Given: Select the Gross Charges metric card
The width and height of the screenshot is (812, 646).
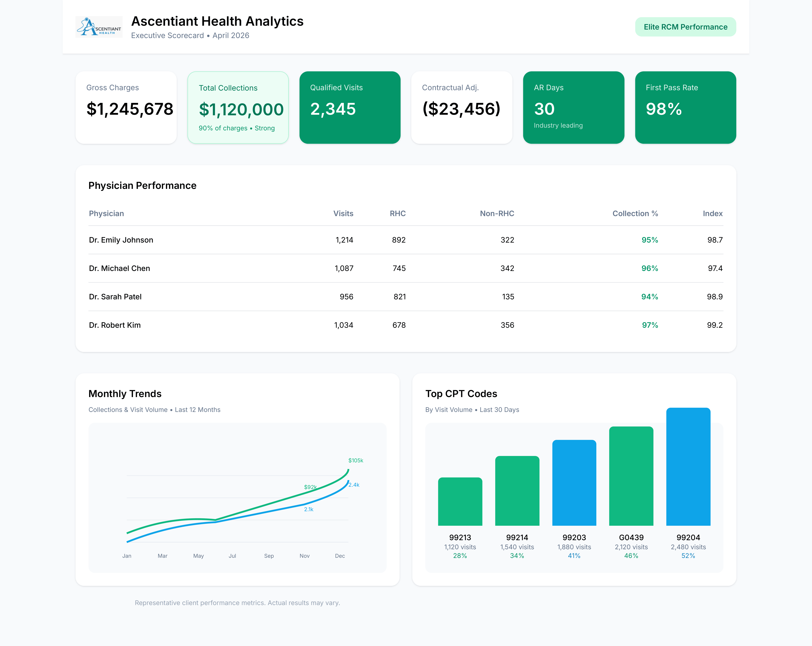Looking at the screenshot, I should pyautogui.click(x=126, y=108).
